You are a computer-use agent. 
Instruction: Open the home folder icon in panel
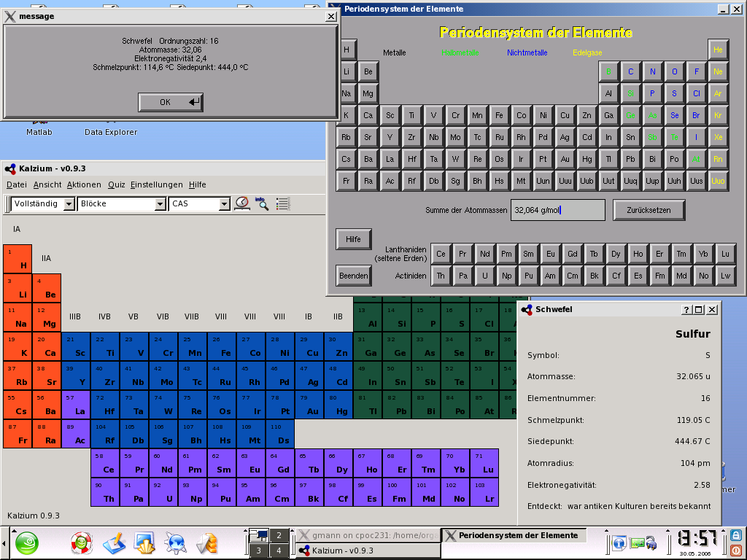144,542
